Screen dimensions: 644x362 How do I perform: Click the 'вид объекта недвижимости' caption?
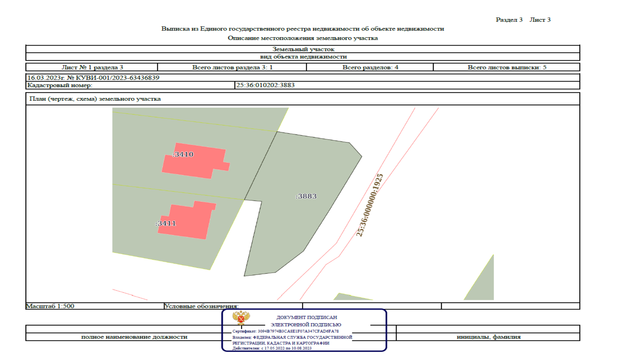(303, 57)
